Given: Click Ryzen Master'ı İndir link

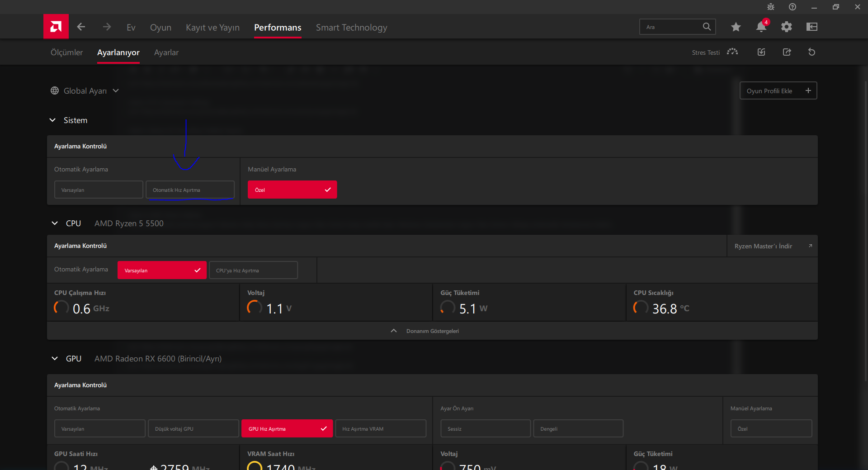Looking at the screenshot, I should point(772,246).
